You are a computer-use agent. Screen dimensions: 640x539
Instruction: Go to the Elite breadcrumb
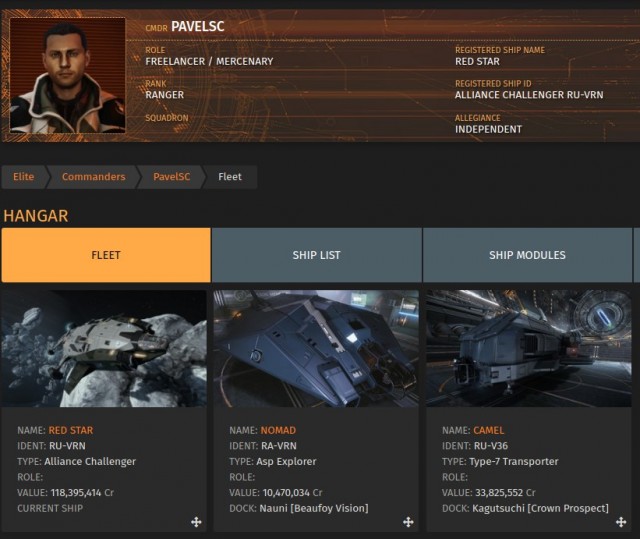pos(24,177)
